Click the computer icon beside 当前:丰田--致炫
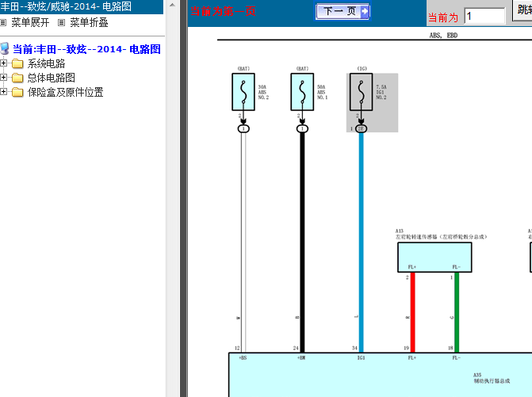This screenshot has width=532, height=397. pyautogui.click(x=5, y=48)
